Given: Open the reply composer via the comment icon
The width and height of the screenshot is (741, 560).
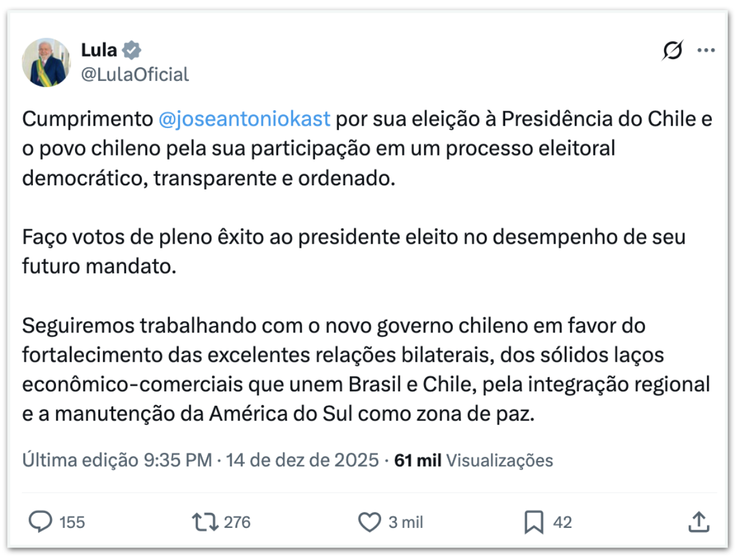Looking at the screenshot, I should (x=39, y=522).
